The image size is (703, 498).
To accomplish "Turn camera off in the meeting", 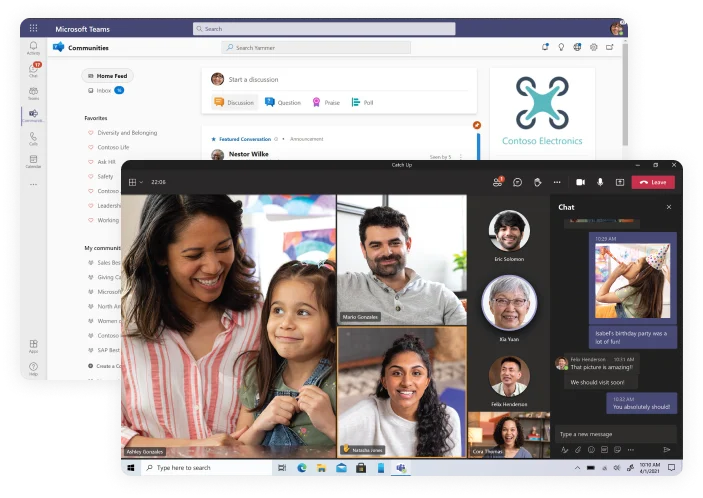I will pyautogui.click(x=581, y=182).
